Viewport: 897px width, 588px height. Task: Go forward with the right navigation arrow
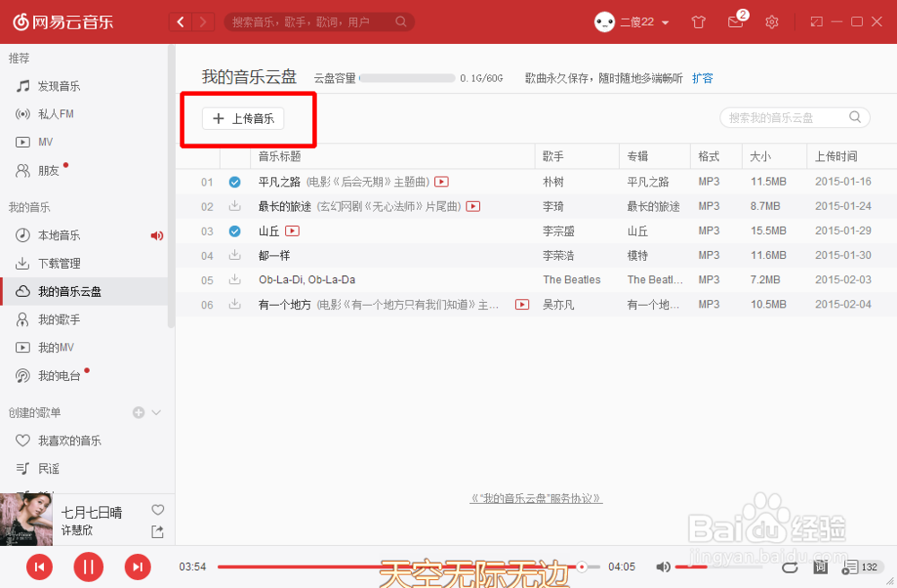203,22
